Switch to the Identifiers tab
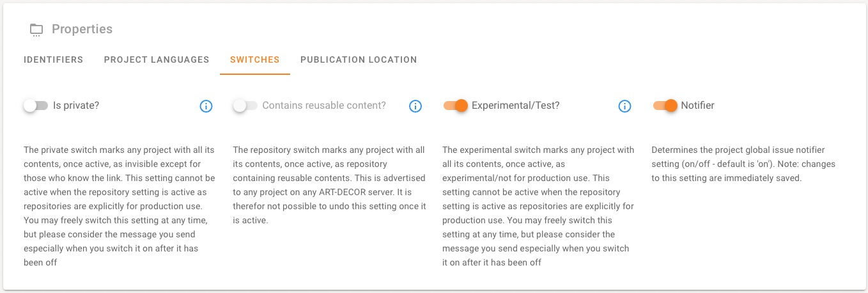 point(54,59)
